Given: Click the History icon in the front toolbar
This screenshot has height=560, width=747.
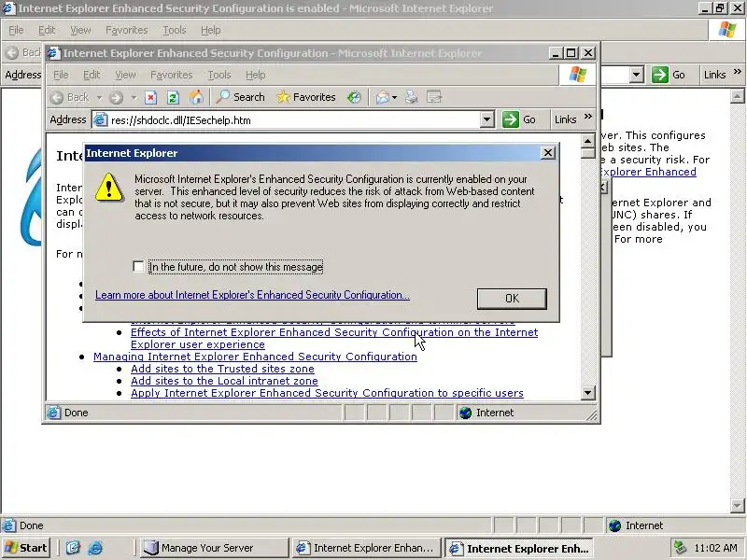Looking at the screenshot, I should [x=354, y=97].
